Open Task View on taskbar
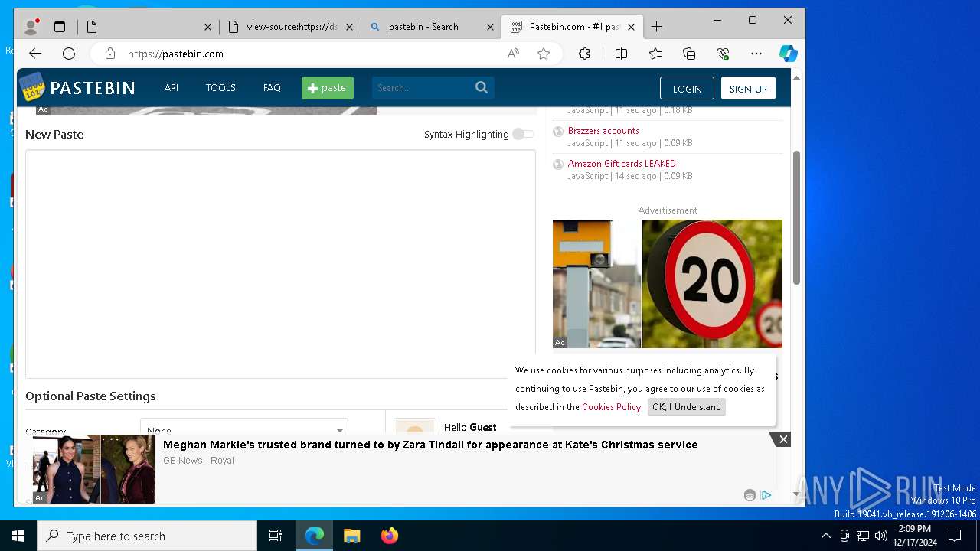Screen dimensions: 980x551 coord(276,536)
